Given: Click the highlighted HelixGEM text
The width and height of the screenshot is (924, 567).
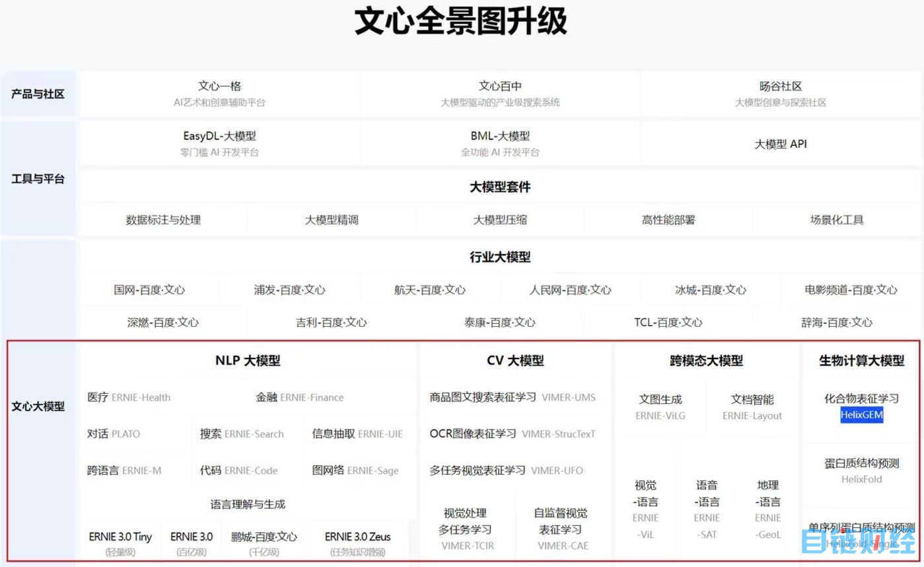Looking at the screenshot, I should point(862,415).
